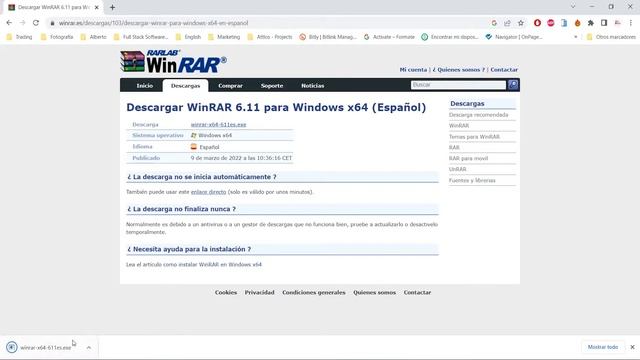This screenshot has height=360, width=640.
Task: Bookmark this page with the star icon
Action: (521, 23)
